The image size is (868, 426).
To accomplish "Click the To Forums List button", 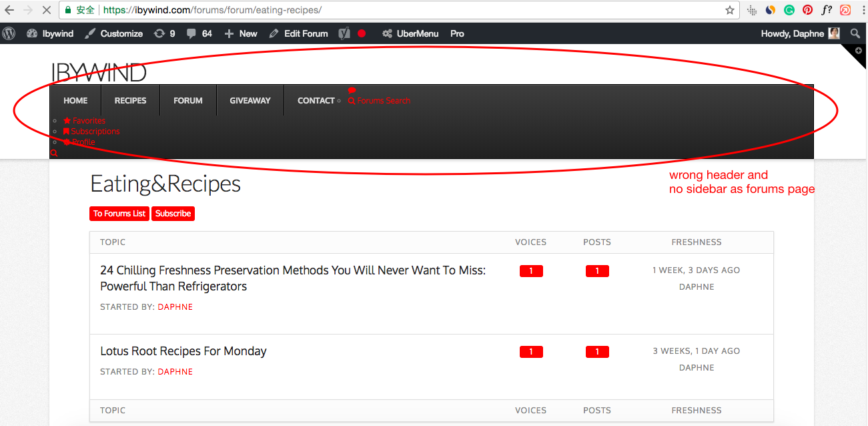I will pos(119,214).
